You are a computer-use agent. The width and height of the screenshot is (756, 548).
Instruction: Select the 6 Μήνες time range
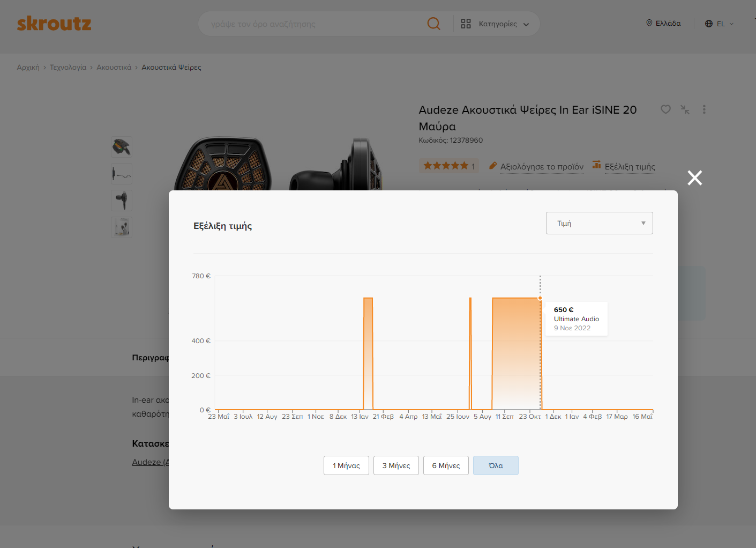point(446,465)
